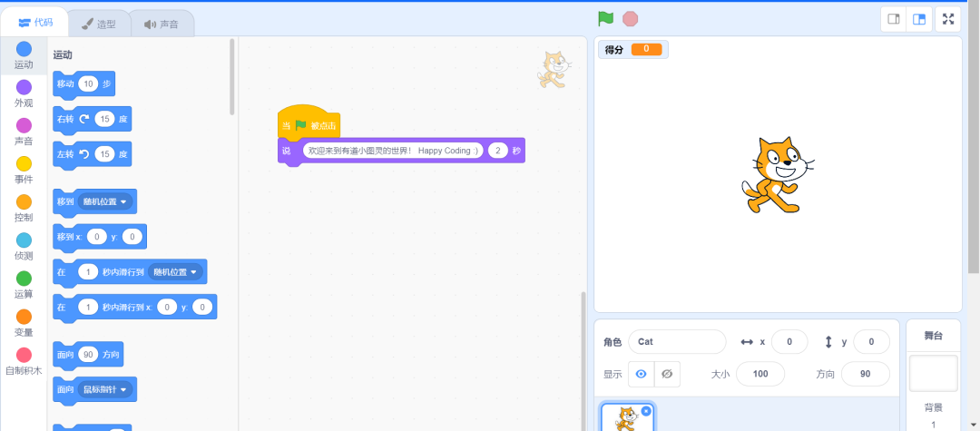
Task: Click the green flag to run project
Action: (x=605, y=19)
